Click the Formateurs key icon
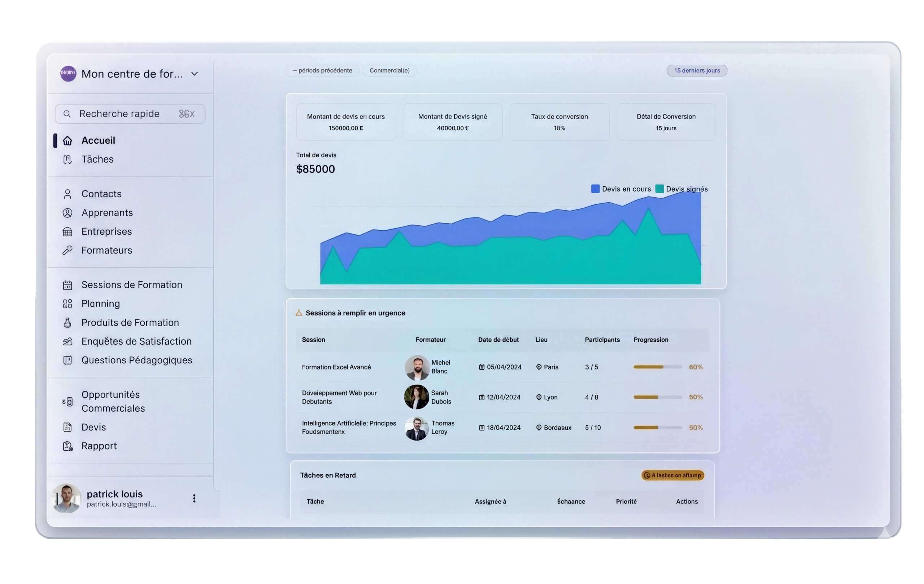The width and height of the screenshot is (924, 584). coord(67,250)
